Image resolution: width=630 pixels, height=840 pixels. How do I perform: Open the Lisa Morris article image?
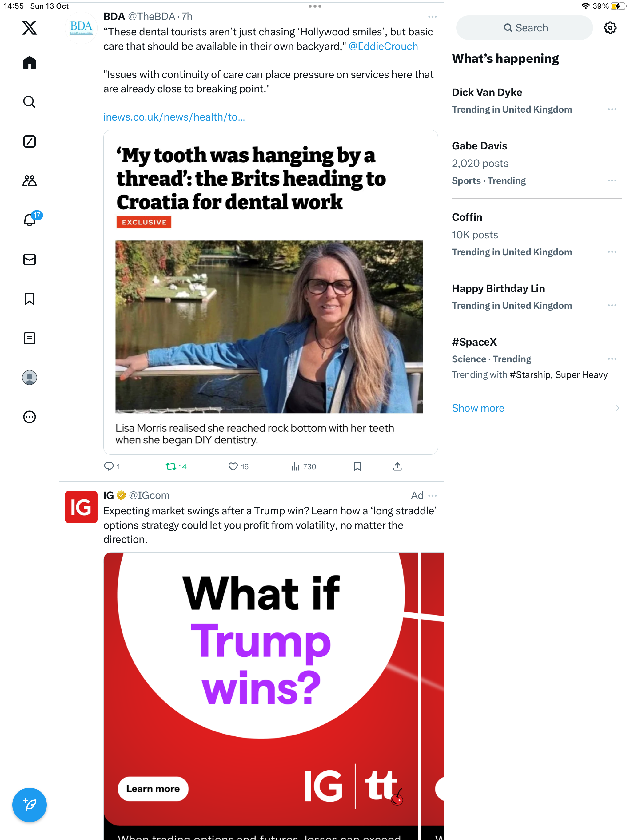269,327
